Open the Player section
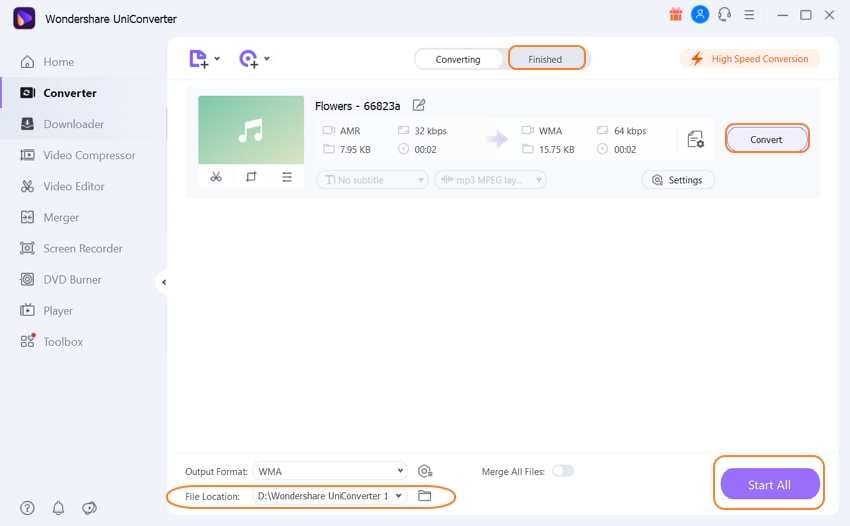This screenshot has width=850, height=526. [46, 311]
